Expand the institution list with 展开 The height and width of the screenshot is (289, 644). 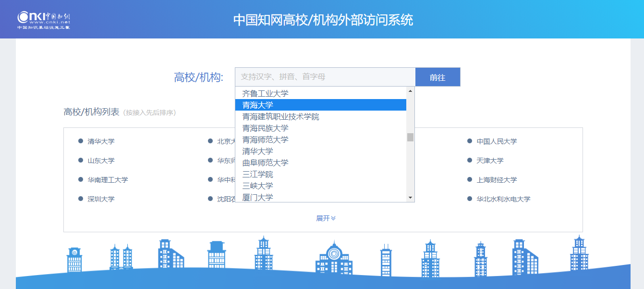(x=326, y=218)
